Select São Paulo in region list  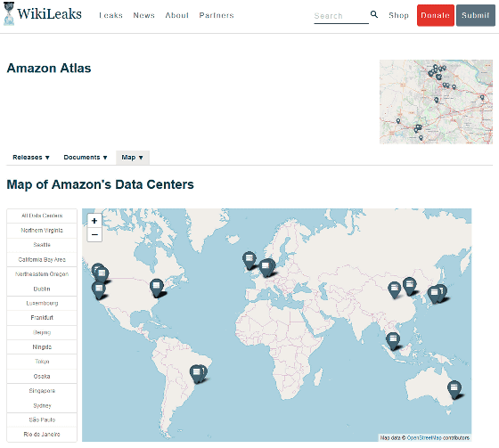42,420
